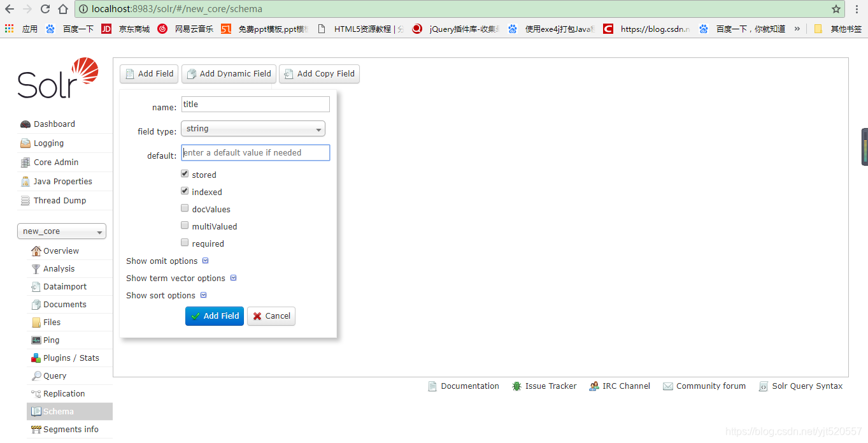Click the Documentation footer icon

click(x=432, y=386)
